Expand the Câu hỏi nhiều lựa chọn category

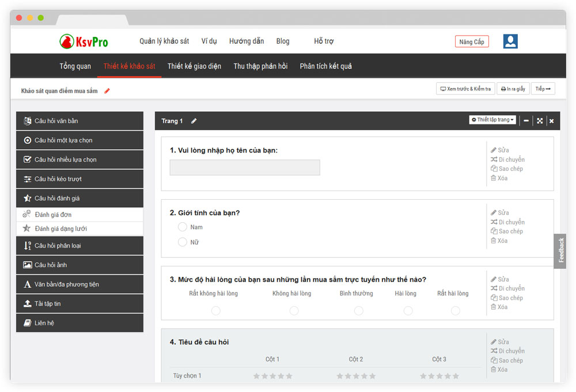[79, 159]
